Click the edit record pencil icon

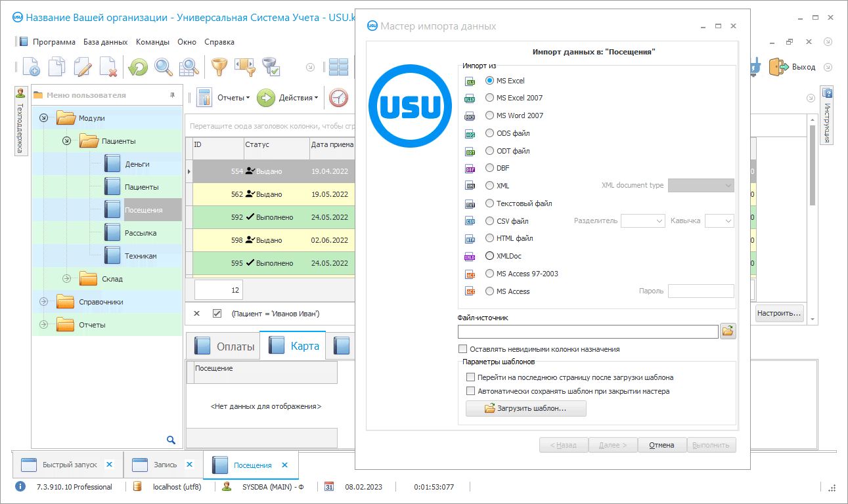[83, 67]
